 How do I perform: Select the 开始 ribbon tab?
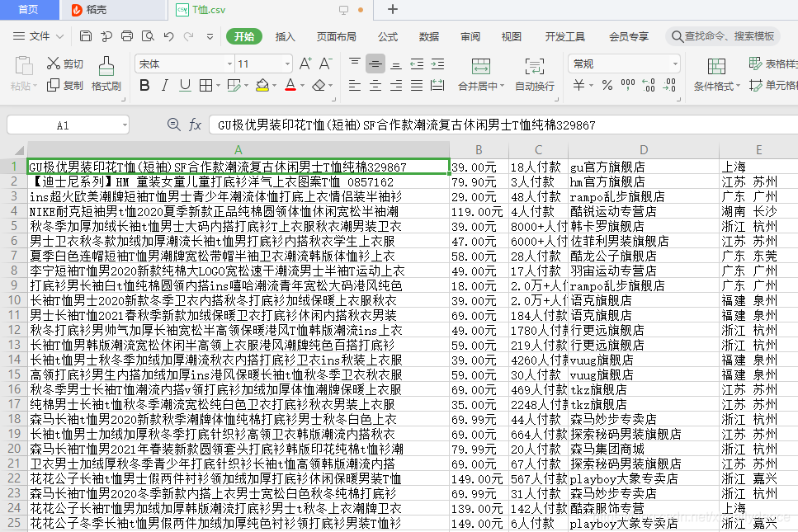pos(244,36)
